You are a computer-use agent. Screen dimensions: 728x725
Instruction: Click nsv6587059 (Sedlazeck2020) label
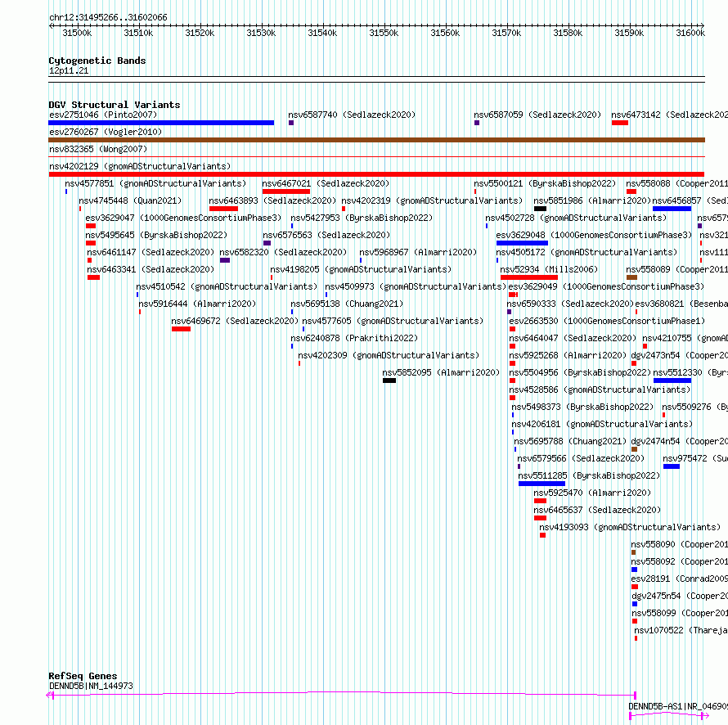coord(537,115)
